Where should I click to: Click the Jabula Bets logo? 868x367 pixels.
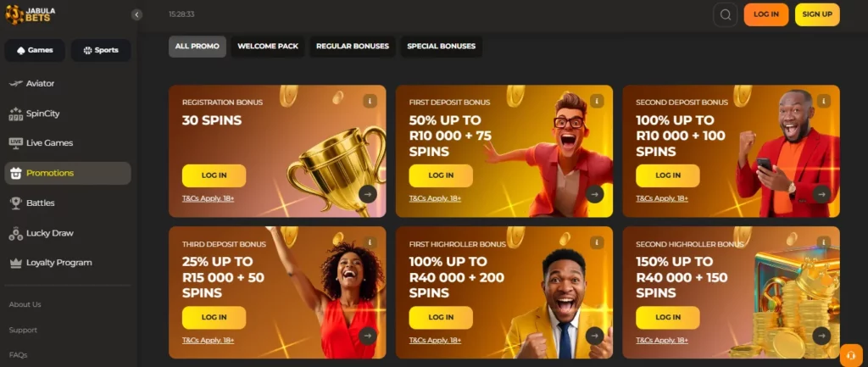coord(31,14)
